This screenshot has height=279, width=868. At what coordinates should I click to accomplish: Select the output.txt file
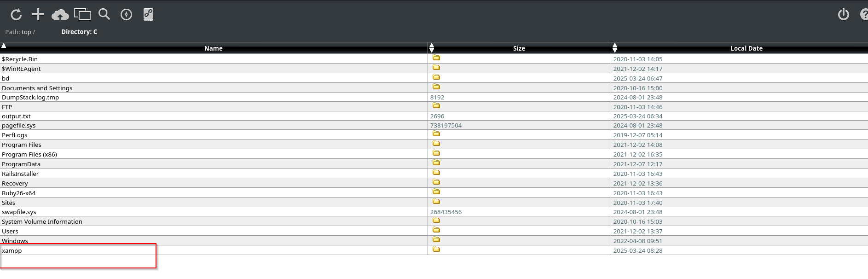click(16, 116)
